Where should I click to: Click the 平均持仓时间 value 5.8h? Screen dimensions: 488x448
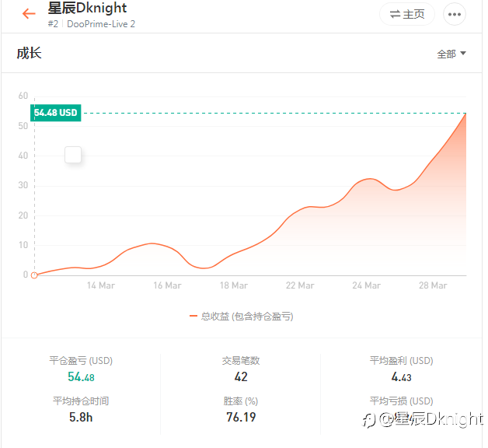coord(81,418)
